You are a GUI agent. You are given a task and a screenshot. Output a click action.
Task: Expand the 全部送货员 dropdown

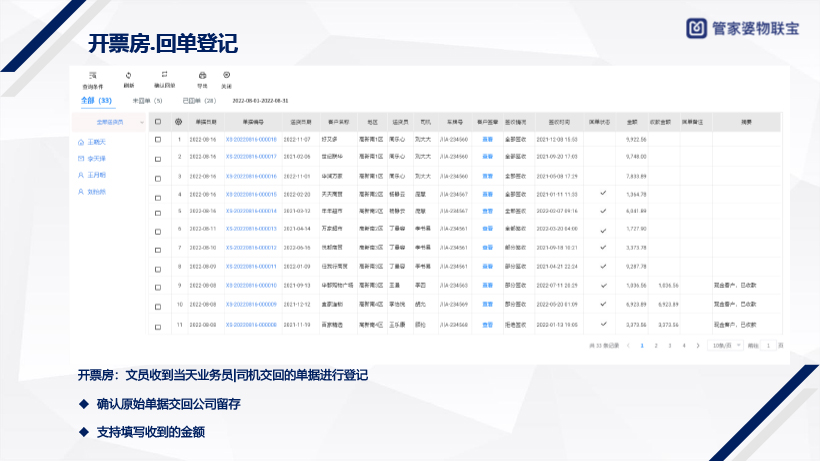click(x=111, y=122)
